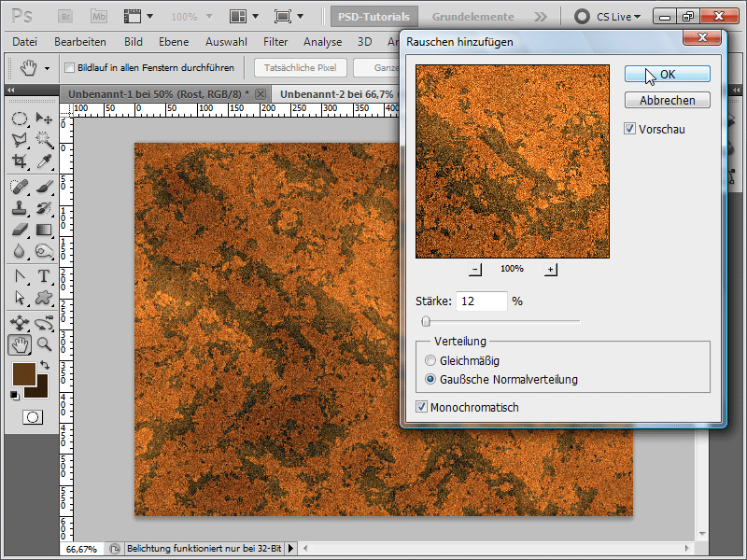The height and width of the screenshot is (560, 747).
Task: Launch Mini Bridge
Action: 99,17
